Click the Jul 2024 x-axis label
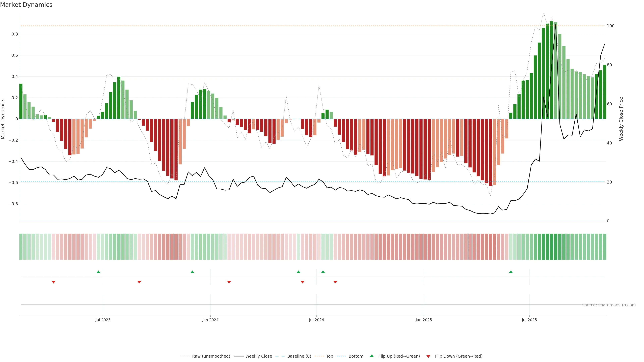644x362 pixels. [316, 320]
